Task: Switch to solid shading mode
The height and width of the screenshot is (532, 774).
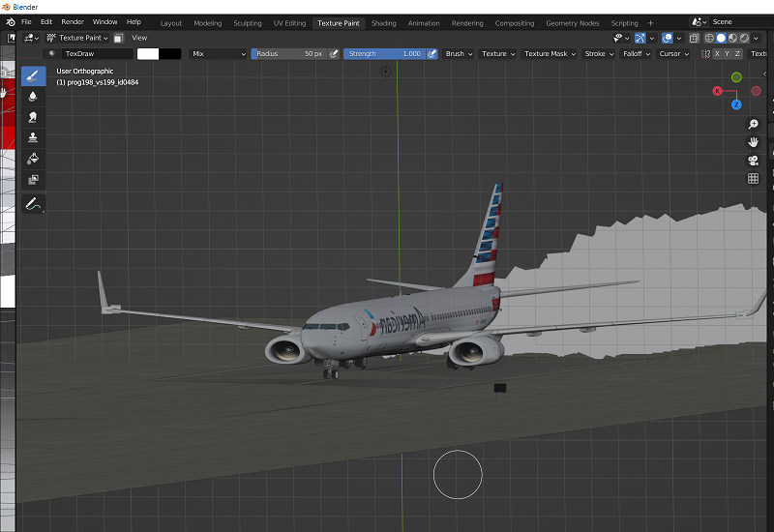Action: click(x=721, y=38)
